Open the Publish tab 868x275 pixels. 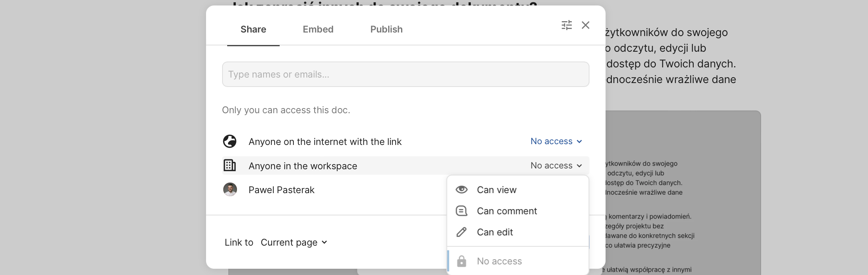click(x=386, y=29)
